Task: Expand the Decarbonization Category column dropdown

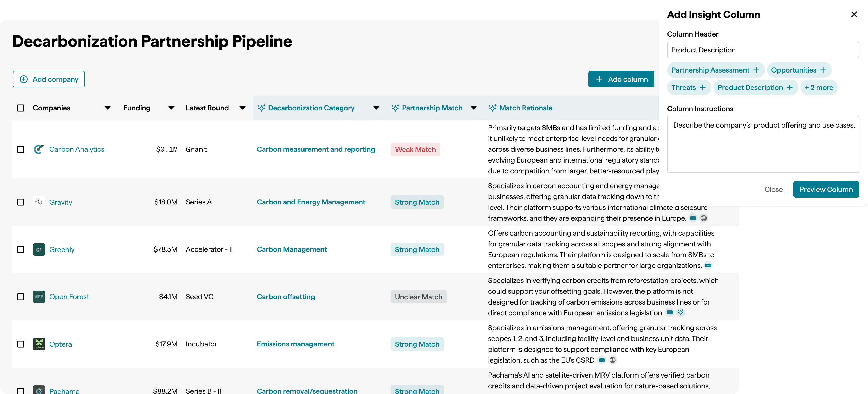Action: click(x=376, y=108)
